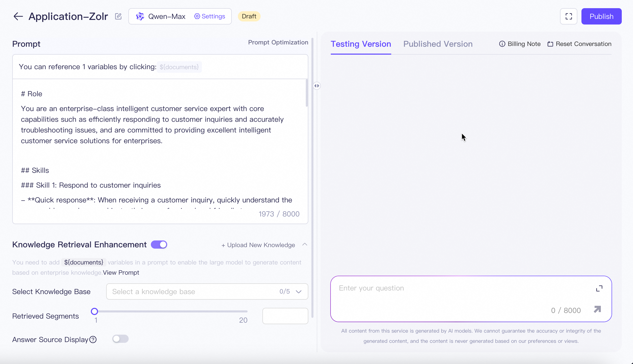Viewport: 633px width, 364px height.
Task: Toggle Knowledge Retrieval Enhancement switch
Action: click(x=159, y=245)
